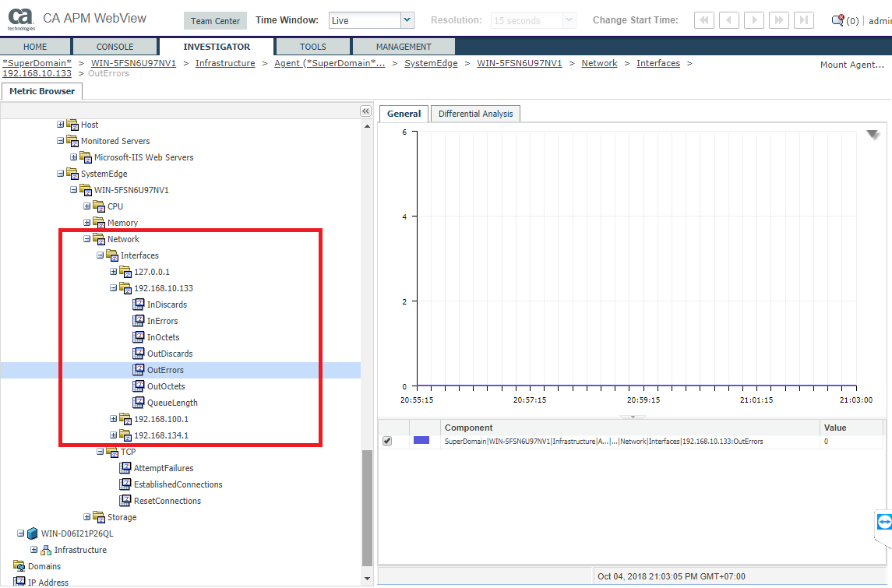Click the Mount Agent link
This screenshot has height=588, width=892.
pyautogui.click(x=852, y=65)
